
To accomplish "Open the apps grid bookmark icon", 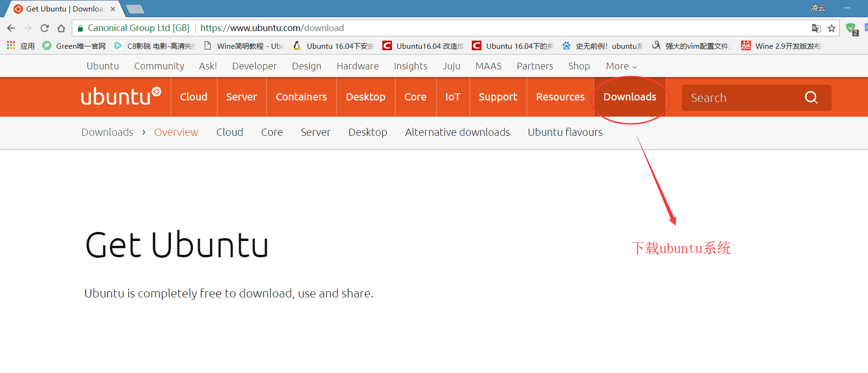I will click(11, 46).
